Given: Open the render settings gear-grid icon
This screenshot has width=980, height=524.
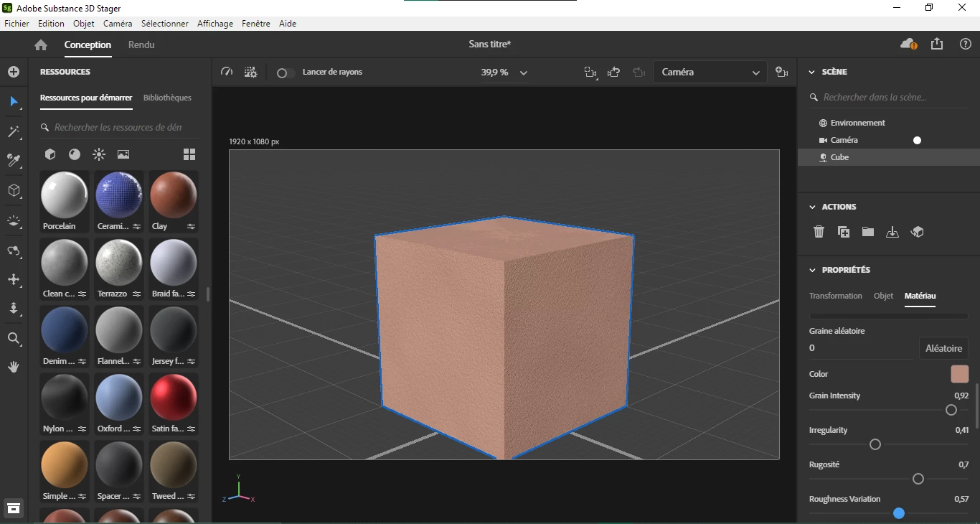Looking at the screenshot, I should click(x=250, y=72).
